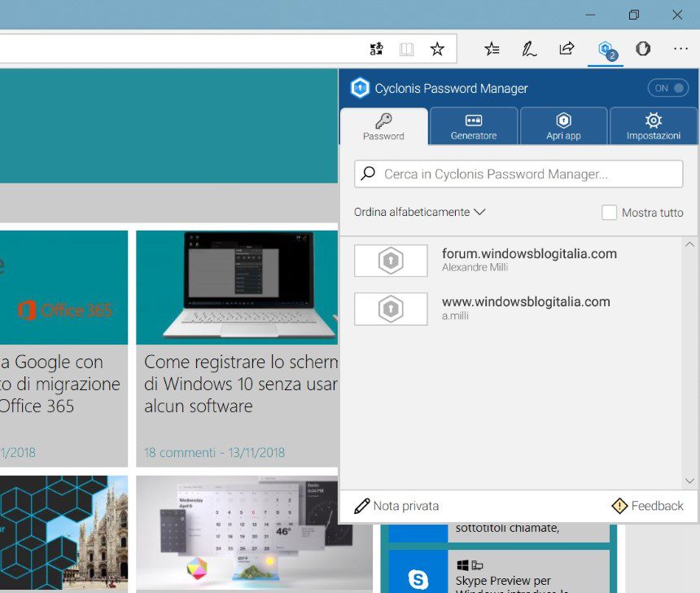The image size is (700, 593).
Task: Toggle reading view book icon
Action: 407,49
